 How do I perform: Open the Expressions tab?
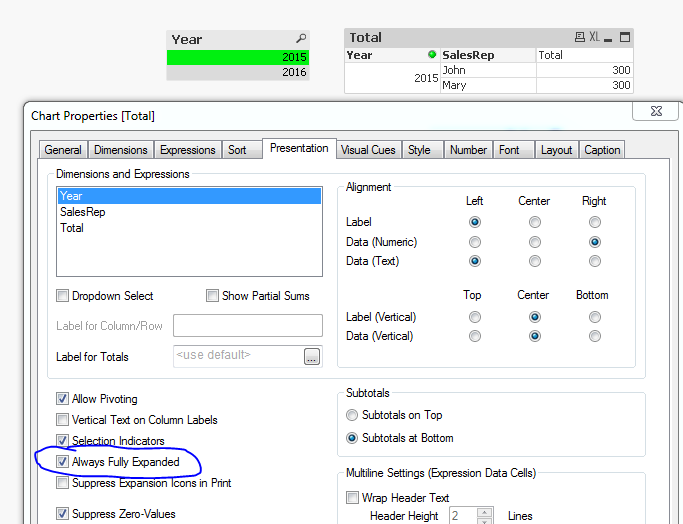click(x=188, y=150)
